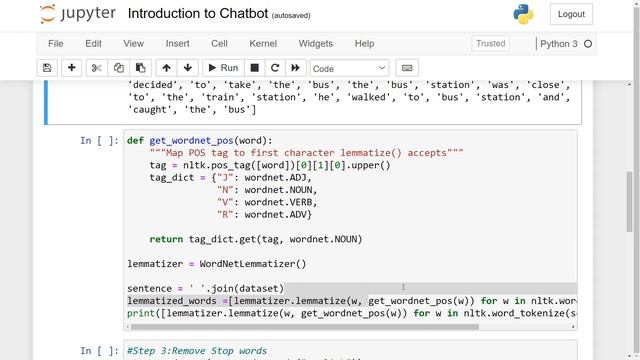The height and width of the screenshot is (360, 640).
Task: Click the sentence = ' '.join(dataset) line
Action: point(205,288)
